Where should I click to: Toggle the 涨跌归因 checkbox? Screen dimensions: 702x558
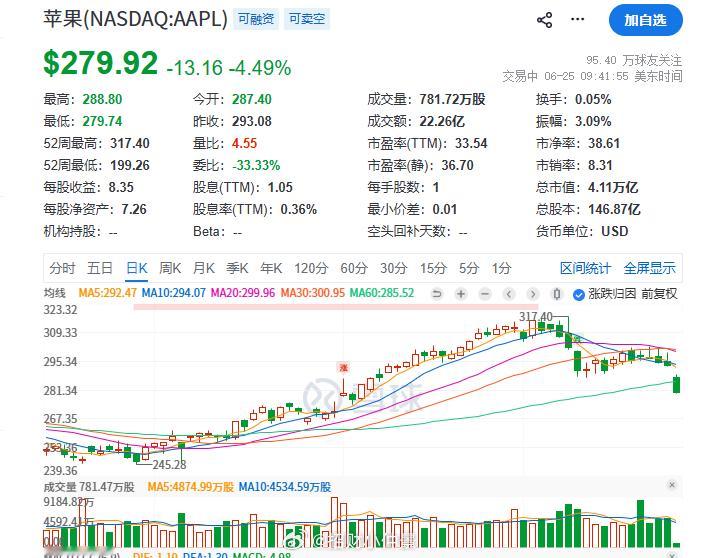click(579, 294)
